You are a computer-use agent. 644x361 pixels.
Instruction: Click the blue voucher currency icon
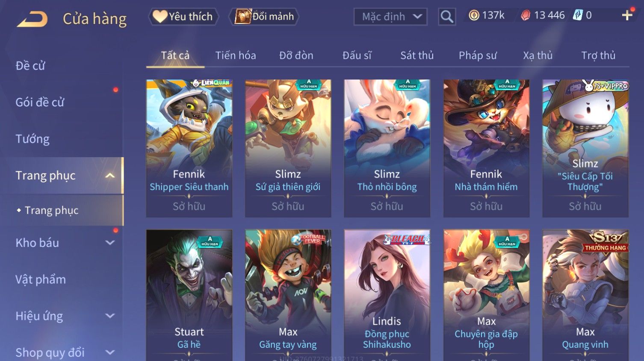(x=578, y=15)
